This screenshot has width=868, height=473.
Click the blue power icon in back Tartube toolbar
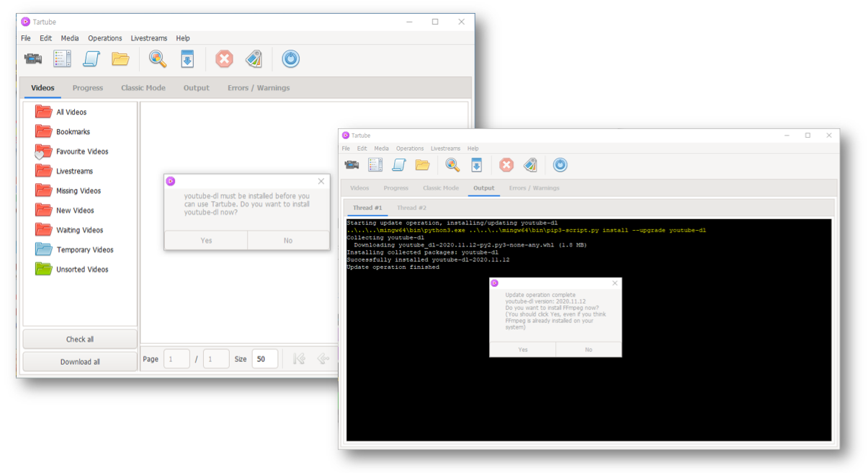click(x=290, y=59)
